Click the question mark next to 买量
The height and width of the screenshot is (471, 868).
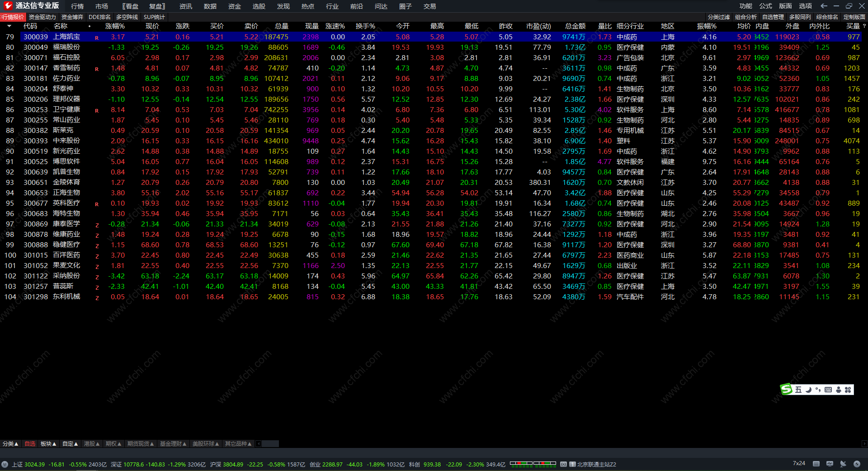864,26
